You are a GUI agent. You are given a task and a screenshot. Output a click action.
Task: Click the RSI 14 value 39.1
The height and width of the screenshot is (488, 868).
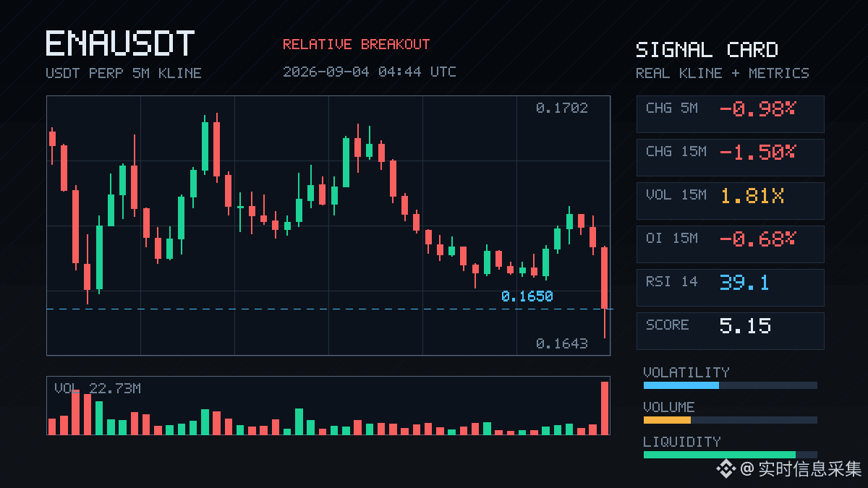[744, 282]
